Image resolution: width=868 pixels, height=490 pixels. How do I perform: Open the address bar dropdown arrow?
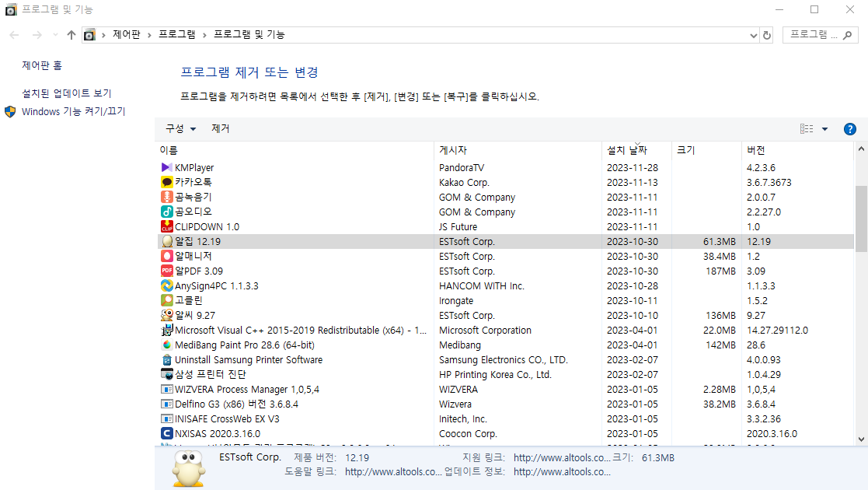752,34
